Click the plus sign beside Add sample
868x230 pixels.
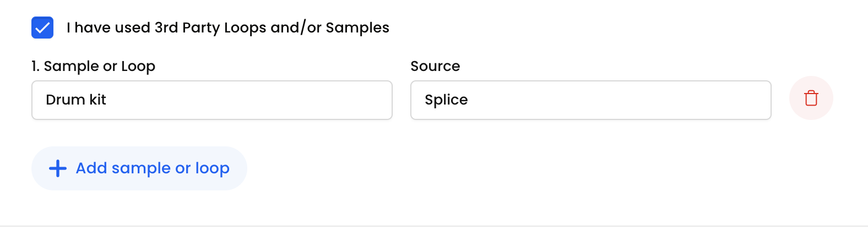tap(58, 168)
